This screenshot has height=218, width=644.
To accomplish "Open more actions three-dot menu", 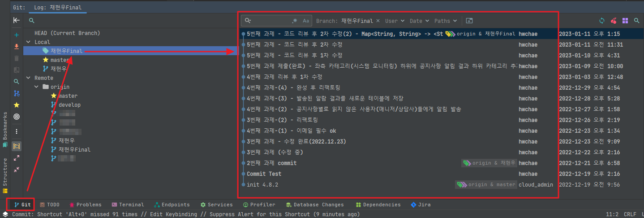I will pyautogui.click(x=17, y=131).
